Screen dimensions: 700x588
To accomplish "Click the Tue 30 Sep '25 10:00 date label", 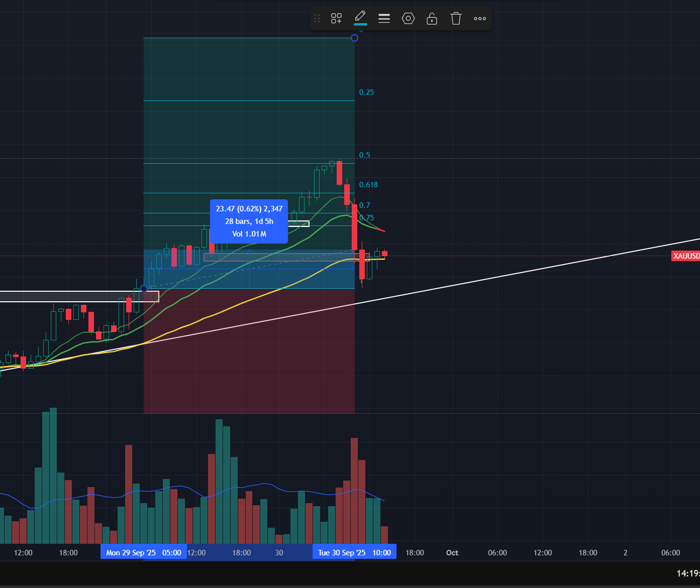I will 354,552.
